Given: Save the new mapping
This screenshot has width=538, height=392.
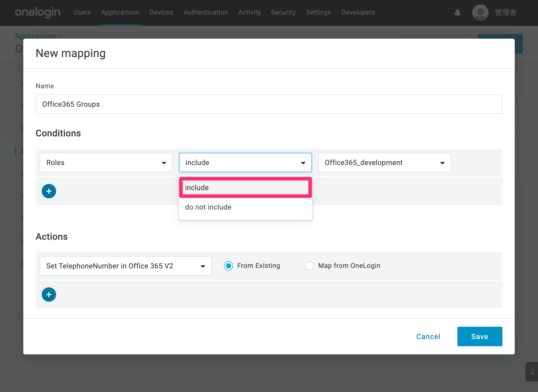Looking at the screenshot, I should 480,336.
